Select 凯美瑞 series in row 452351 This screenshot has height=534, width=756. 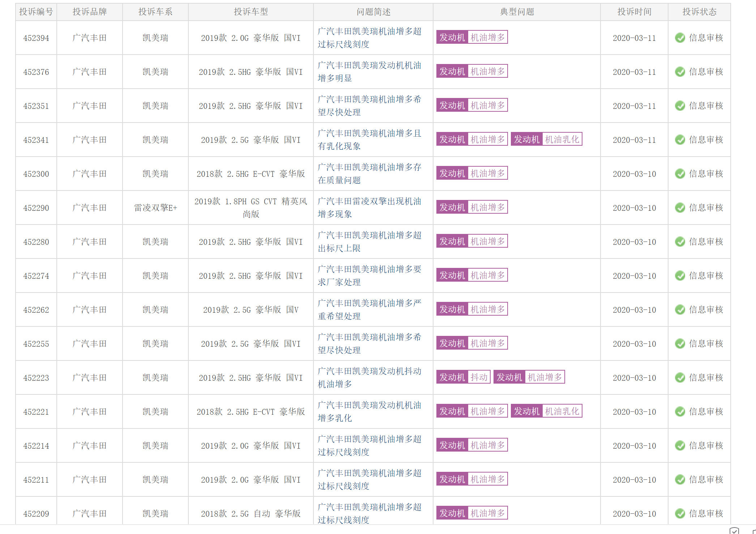coord(155,106)
